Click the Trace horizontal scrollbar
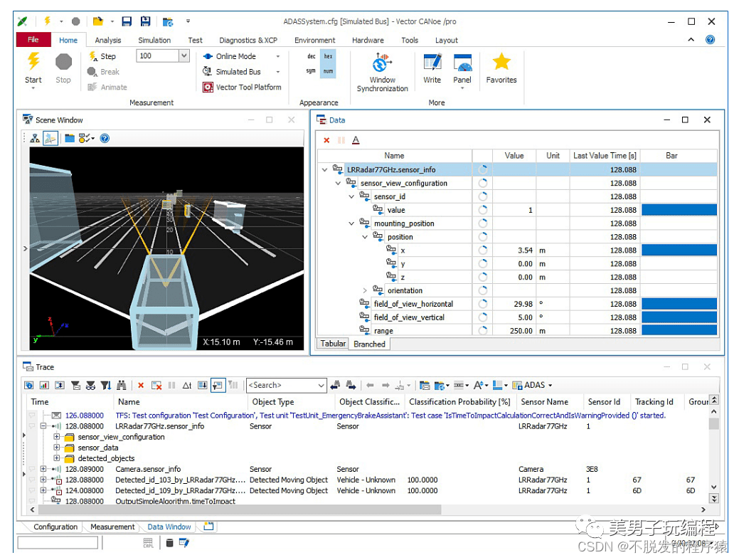Viewport: 739px width, 560px height. coord(240,509)
